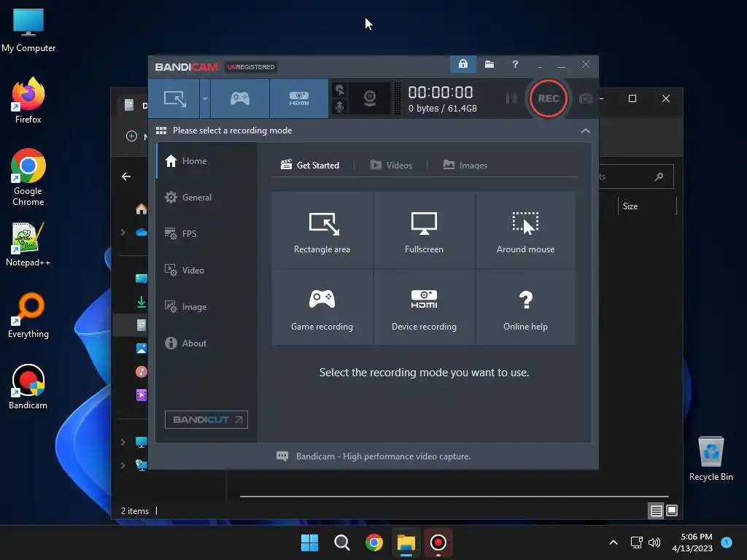Open taskbar Search

coord(341,542)
